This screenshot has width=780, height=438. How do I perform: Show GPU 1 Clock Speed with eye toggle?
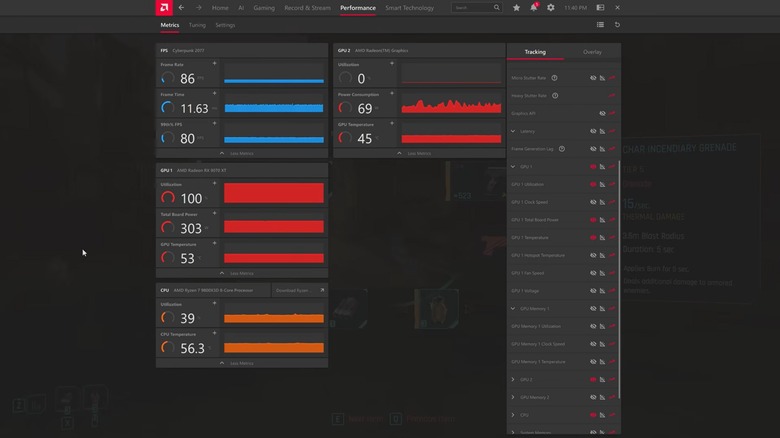tap(593, 202)
